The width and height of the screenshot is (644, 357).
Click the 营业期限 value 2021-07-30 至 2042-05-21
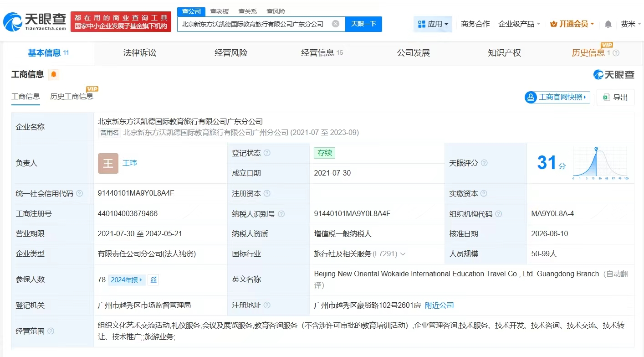140,234
